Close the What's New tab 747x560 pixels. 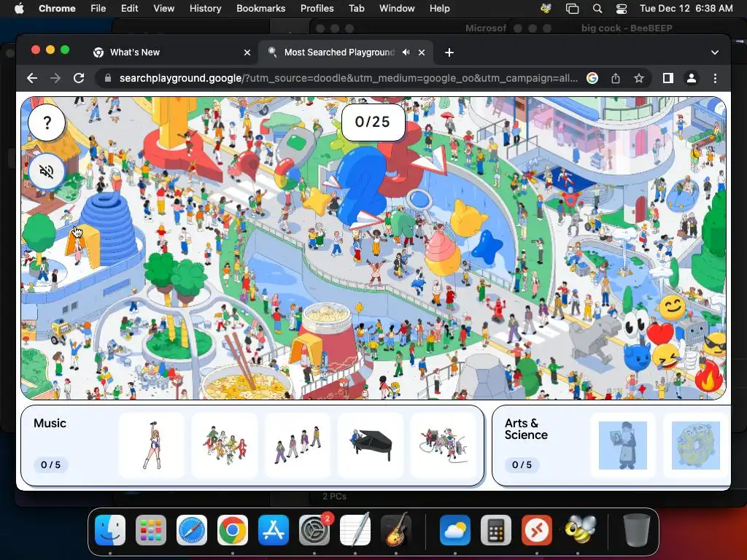(x=247, y=52)
